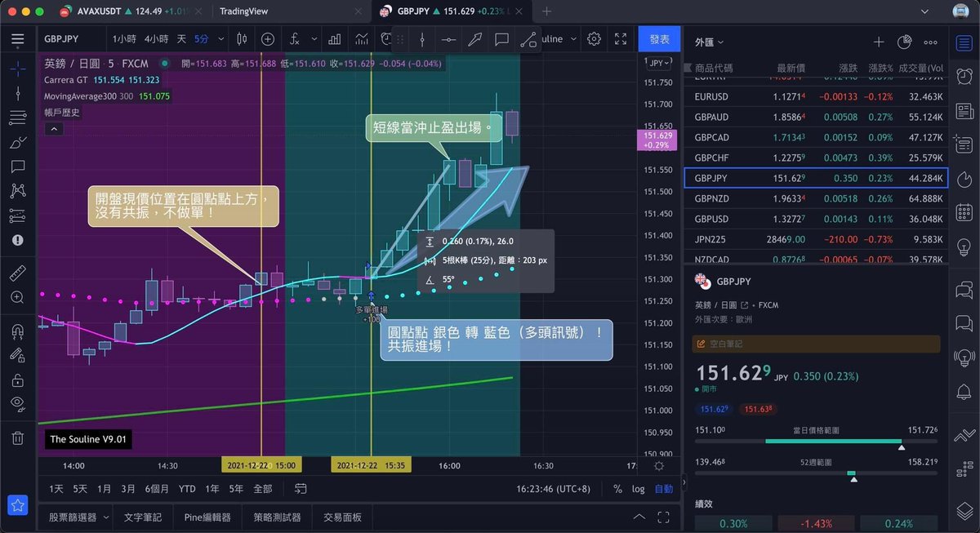Toggle percent scale on chart

pyautogui.click(x=617, y=488)
